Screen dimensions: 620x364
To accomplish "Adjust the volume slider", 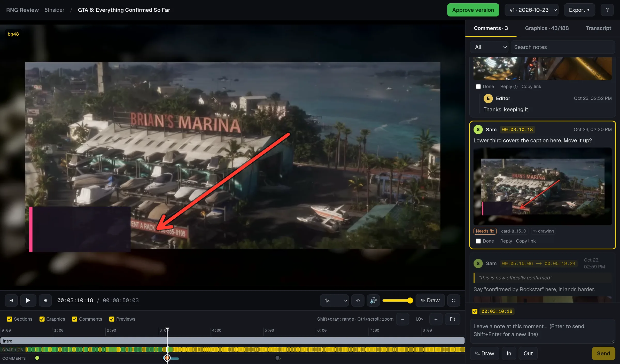I will (x=398, y=300).
